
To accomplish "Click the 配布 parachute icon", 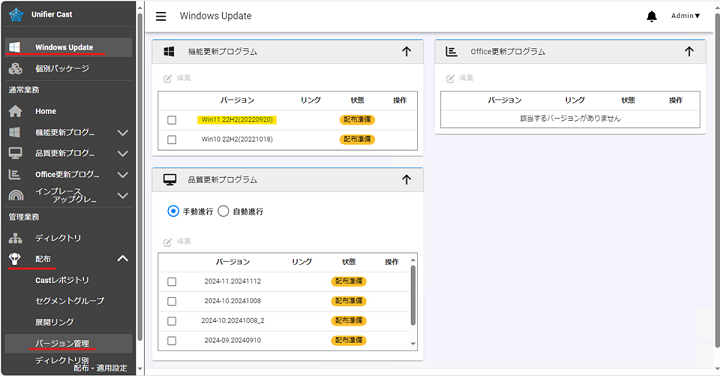I will [x=15, y=259].
